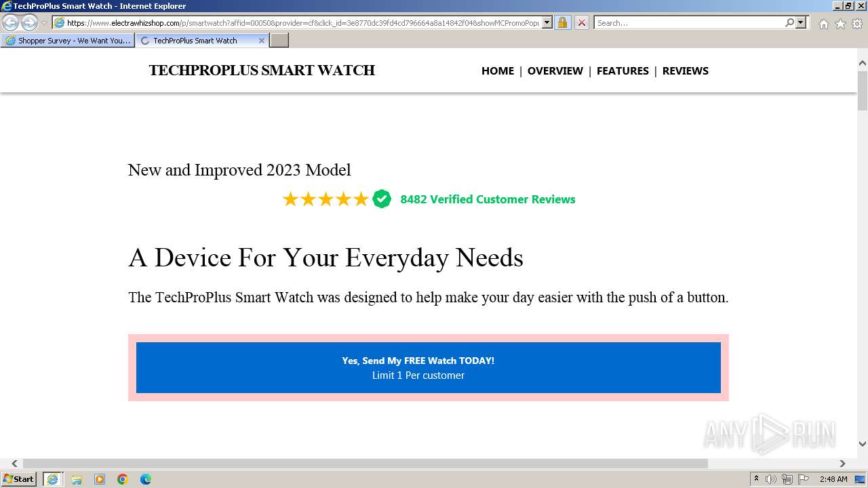
Task: Show hidden tray icons arrow
Action: click(757, 479)
